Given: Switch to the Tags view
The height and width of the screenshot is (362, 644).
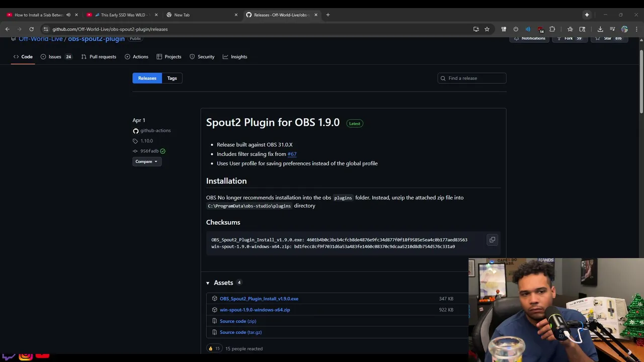Looking at the screenshot, I should point(172,78).
